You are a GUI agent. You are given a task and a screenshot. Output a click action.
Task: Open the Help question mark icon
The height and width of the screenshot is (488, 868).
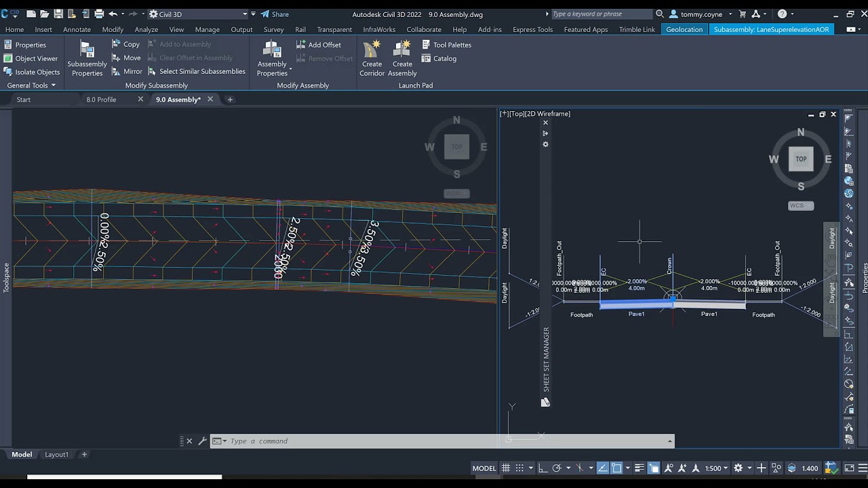coord(782,14)
